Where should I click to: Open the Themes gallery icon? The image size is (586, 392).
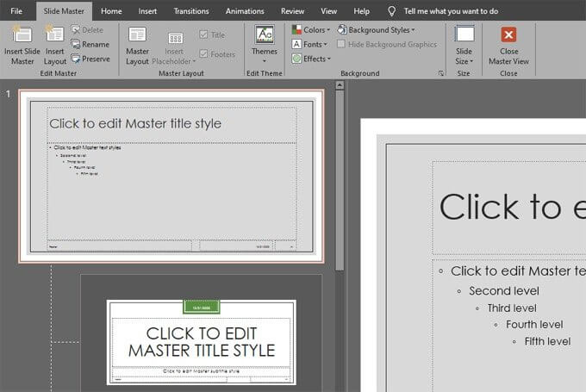click(x=264, y=34)
